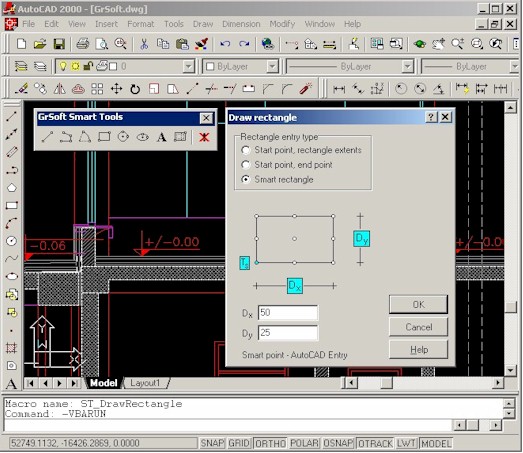Click the vertical scrollbar down arrow
This screenshot has height=453, width=523.
pos(510,370)
